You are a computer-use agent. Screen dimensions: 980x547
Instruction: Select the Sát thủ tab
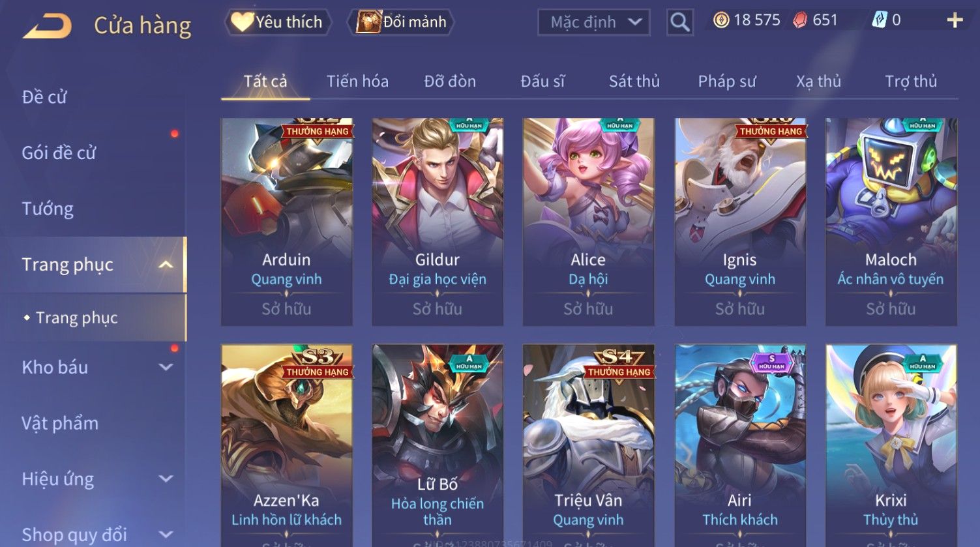[x=634, y=81]
